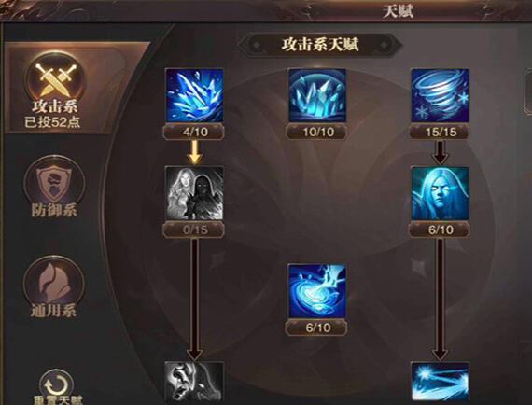The image size is (532, 405).
Task: Click the golden arrow below the 4/10 talent
Action: pyautogui.click(x=195, y=152)
